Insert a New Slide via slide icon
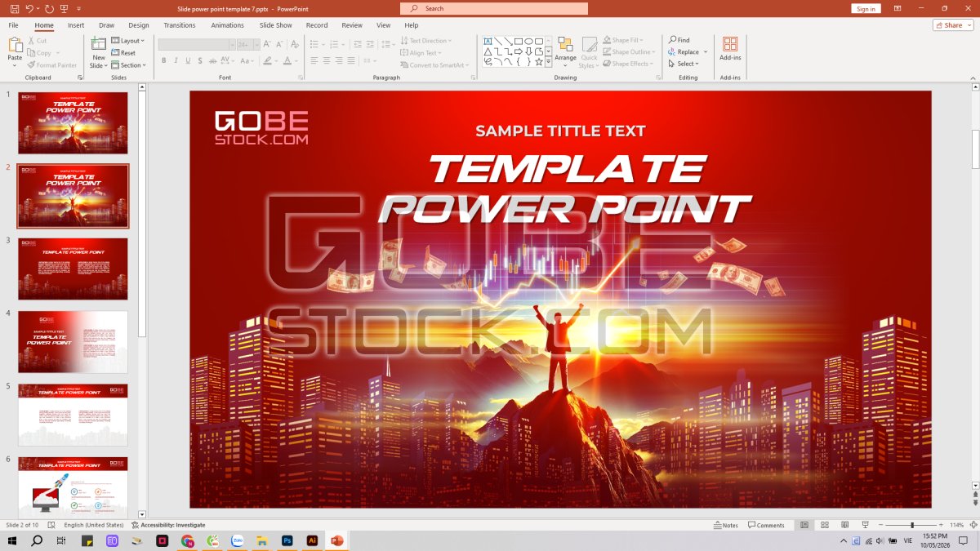Image resolution: width=980 pixels, height=551 pixels. tap(99, 44)
